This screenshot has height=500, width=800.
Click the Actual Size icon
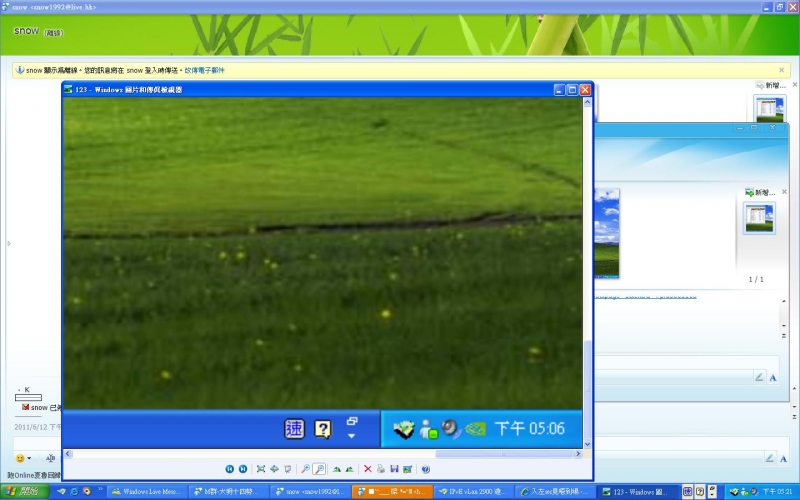coord(274,469)
